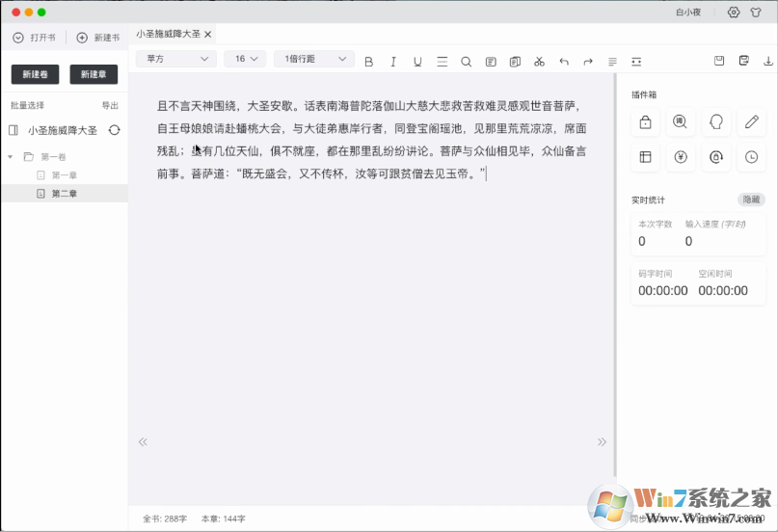778x532 pixels.
Task: Open the pencil plugin in 插件箱
Action: (751, 121)
